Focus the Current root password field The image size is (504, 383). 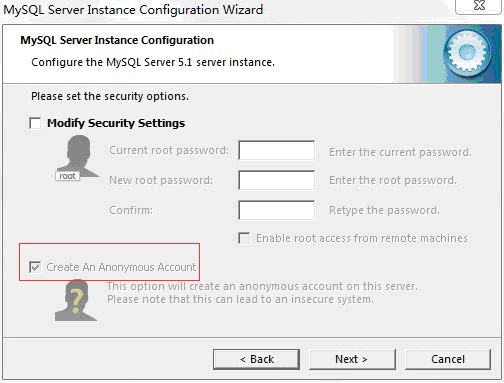coord(277,150)
